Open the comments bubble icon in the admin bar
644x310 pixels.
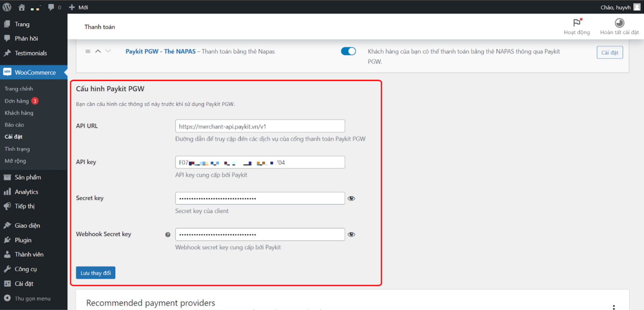point(51,7)
